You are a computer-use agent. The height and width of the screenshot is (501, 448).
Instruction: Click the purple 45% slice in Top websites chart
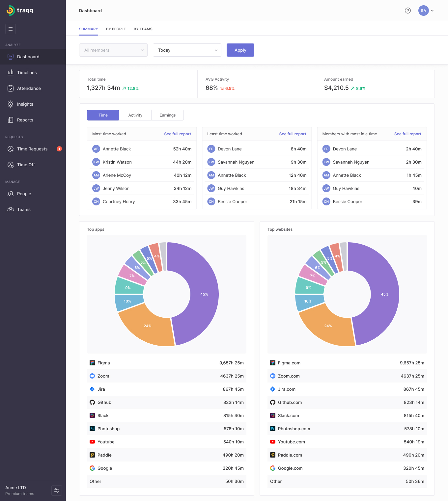[385, 294]
